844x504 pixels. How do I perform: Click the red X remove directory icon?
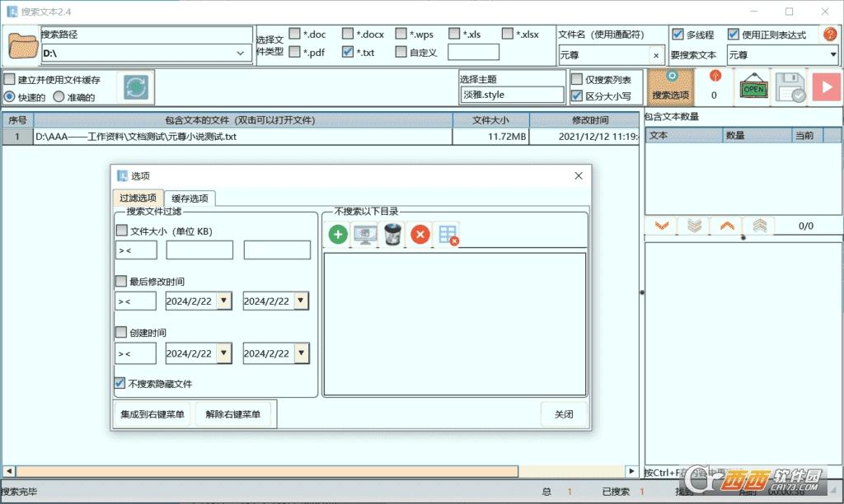pyautogui.click(x=420, y=235)
